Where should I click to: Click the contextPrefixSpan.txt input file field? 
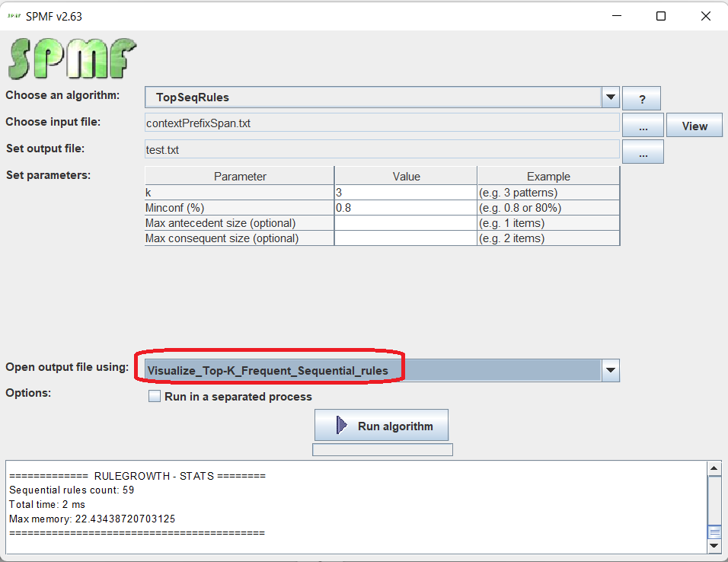(381, 123)
